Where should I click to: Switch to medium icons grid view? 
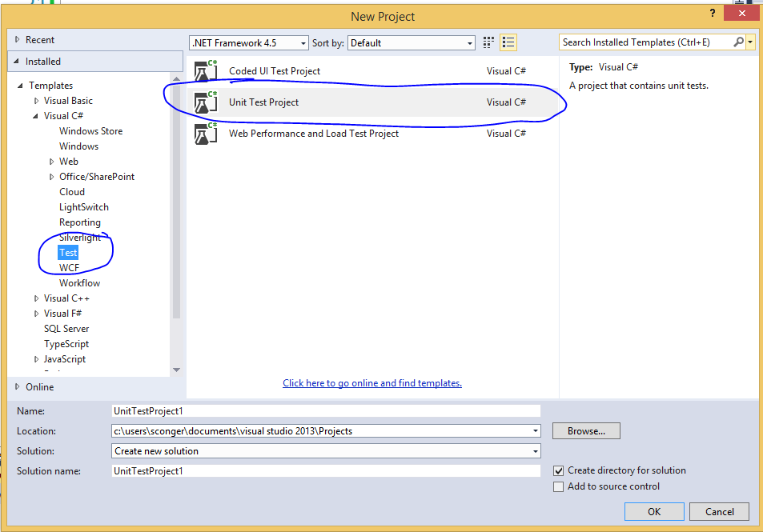click(488, 42)
